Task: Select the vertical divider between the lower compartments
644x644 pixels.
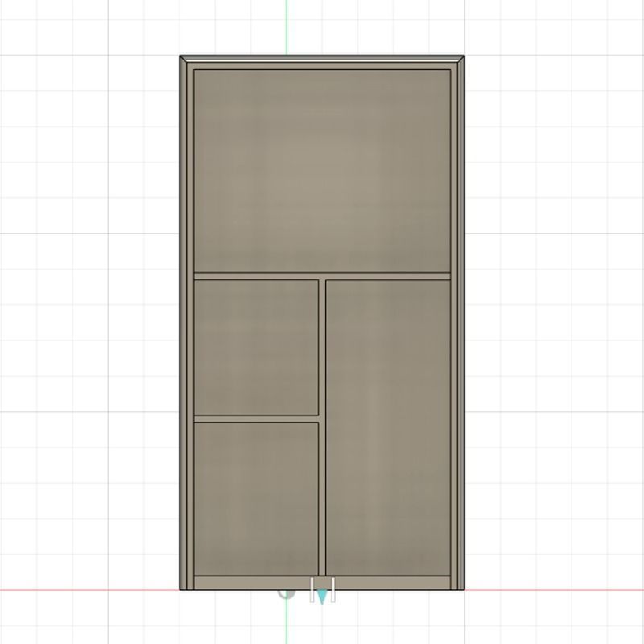Action: [x=322, y=427]
